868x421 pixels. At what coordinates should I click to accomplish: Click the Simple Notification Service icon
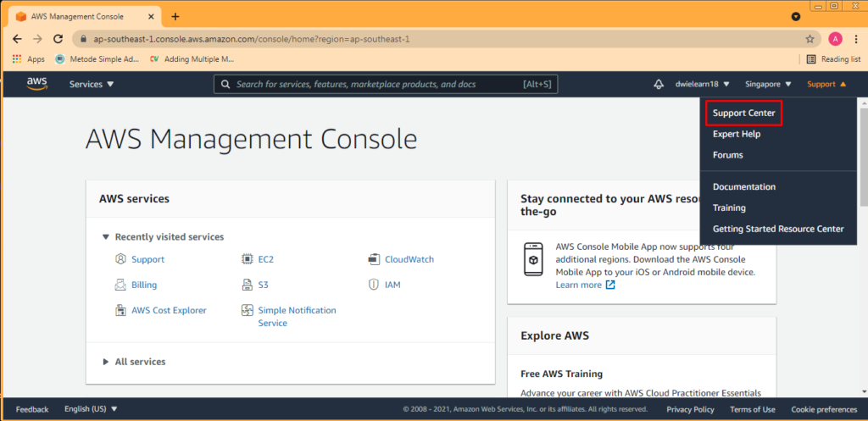pos(247,310)
